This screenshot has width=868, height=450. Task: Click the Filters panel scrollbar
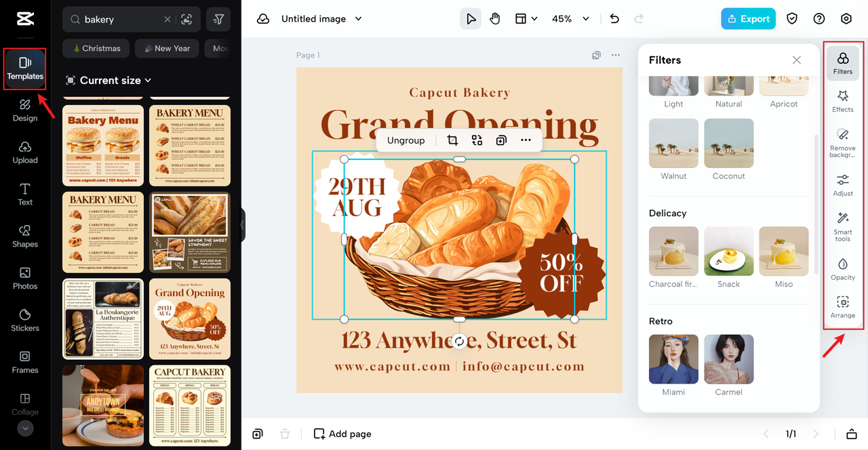(x=816, y=203)
